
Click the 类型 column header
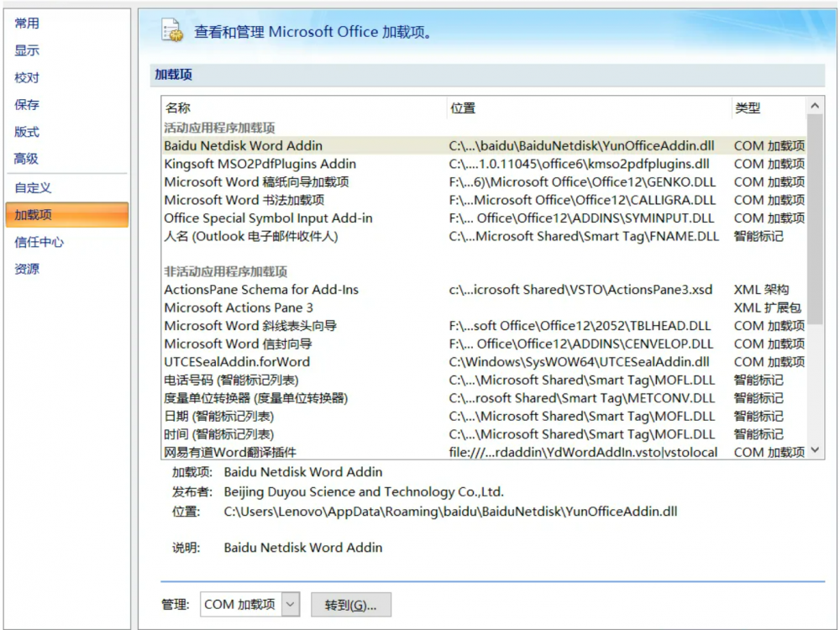(x=769, y=108)
